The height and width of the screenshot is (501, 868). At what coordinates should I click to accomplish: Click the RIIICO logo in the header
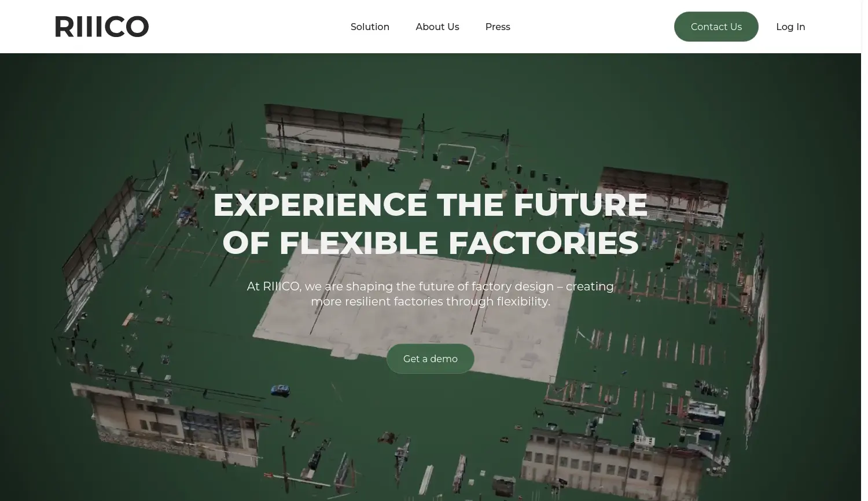coord(102,27)
